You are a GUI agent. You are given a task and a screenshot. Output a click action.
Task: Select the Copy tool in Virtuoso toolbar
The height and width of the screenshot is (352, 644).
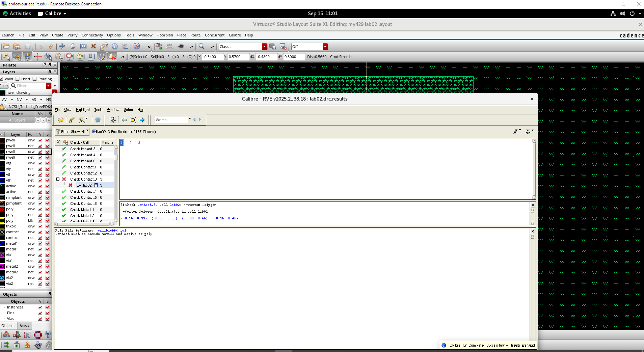(x=73, y=47)
